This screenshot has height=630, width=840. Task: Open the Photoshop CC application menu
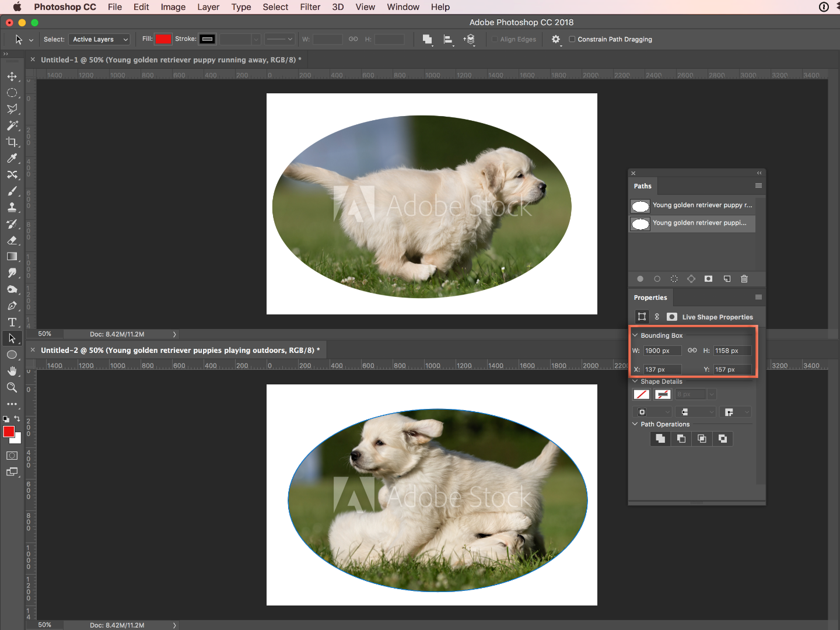pos(65,7)
